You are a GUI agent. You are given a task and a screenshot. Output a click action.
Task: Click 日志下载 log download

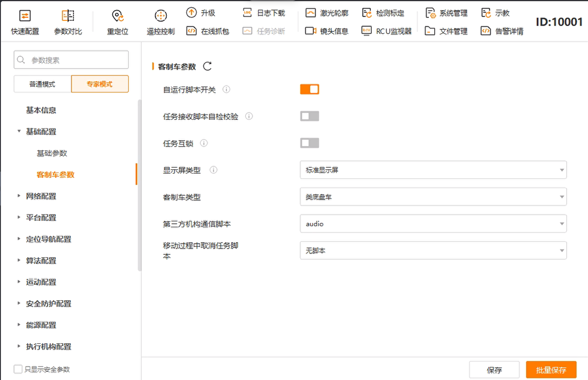click(x=264, y=13)
